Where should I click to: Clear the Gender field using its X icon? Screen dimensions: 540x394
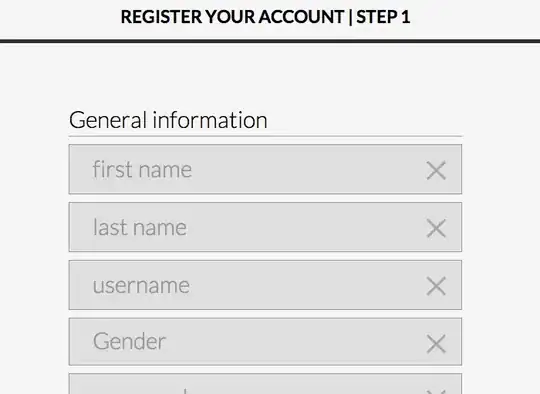436,344
